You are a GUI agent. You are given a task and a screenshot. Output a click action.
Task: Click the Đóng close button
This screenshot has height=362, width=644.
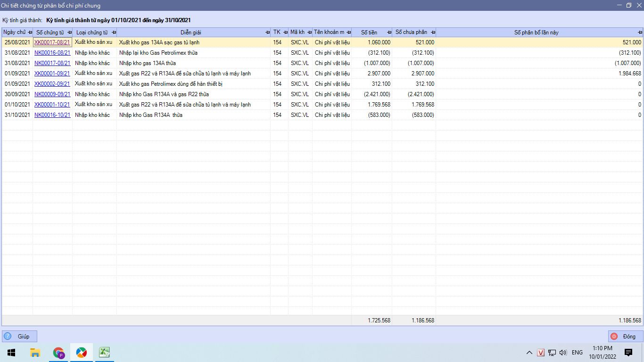[x=626, y=336]
